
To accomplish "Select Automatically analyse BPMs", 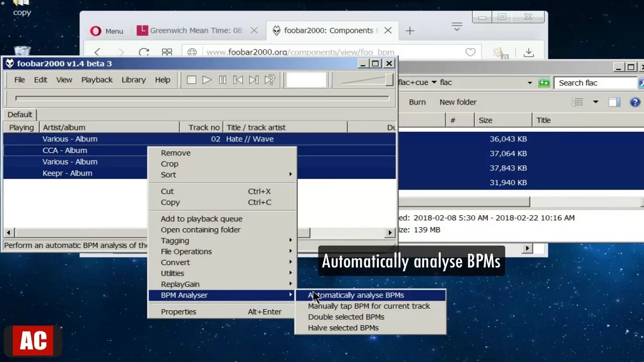I will (x=370, y=295).
